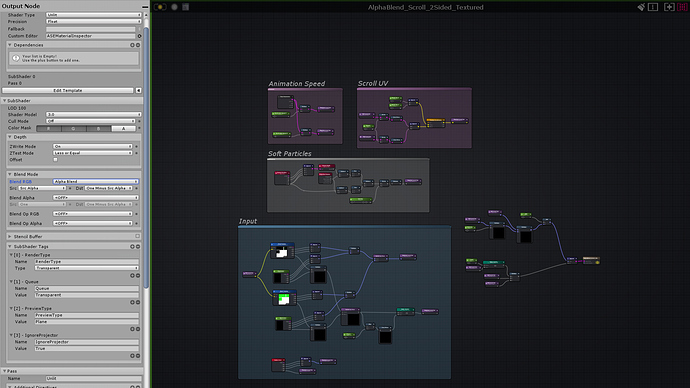Open the ZWrite Mode dropdown
Viewport: 690px width, 388px height.
(x=93, y=146)
